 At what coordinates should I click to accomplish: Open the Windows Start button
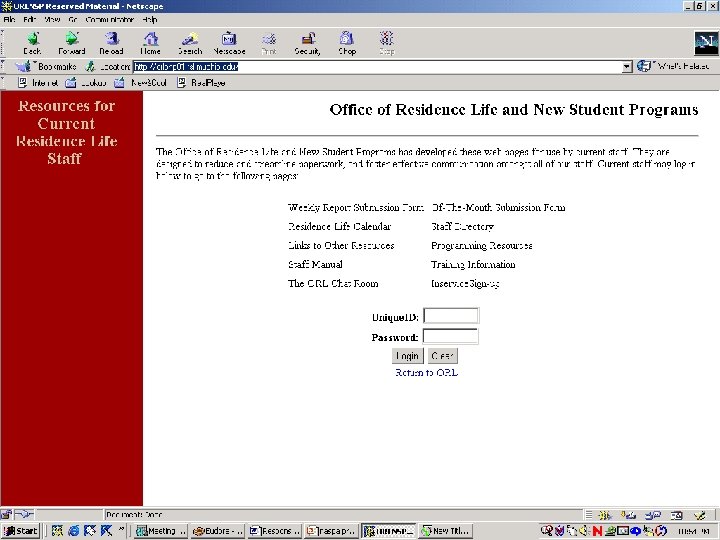[21, 531]
